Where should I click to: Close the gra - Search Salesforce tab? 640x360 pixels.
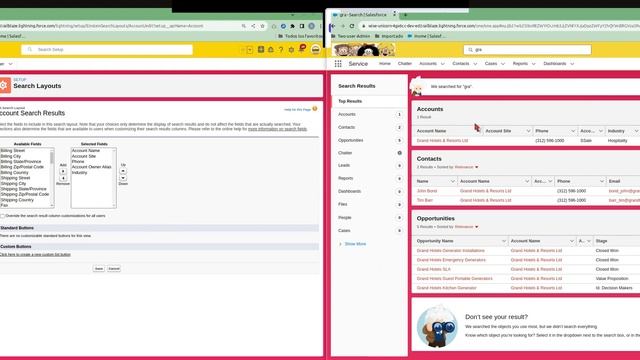394,14
